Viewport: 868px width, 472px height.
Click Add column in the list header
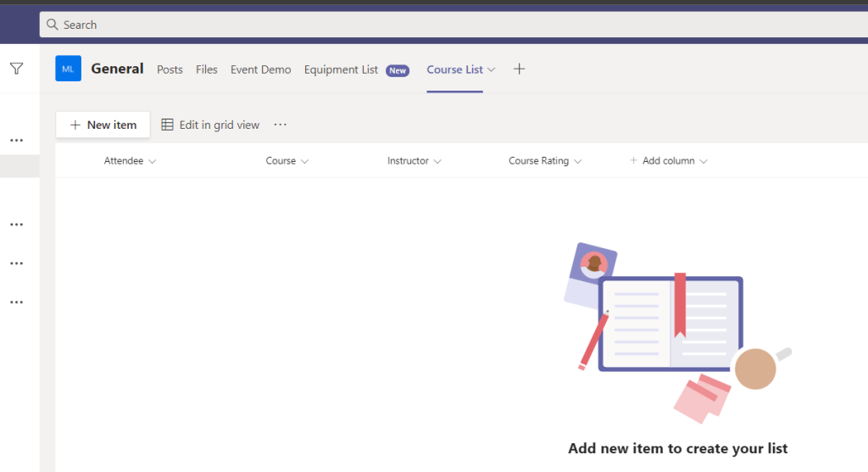[668, 161]
